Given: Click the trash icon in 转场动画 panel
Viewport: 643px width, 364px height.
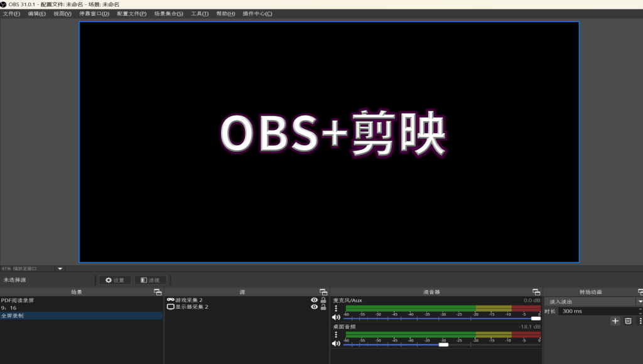Looking at the screenshot, I should coord(628,321).
